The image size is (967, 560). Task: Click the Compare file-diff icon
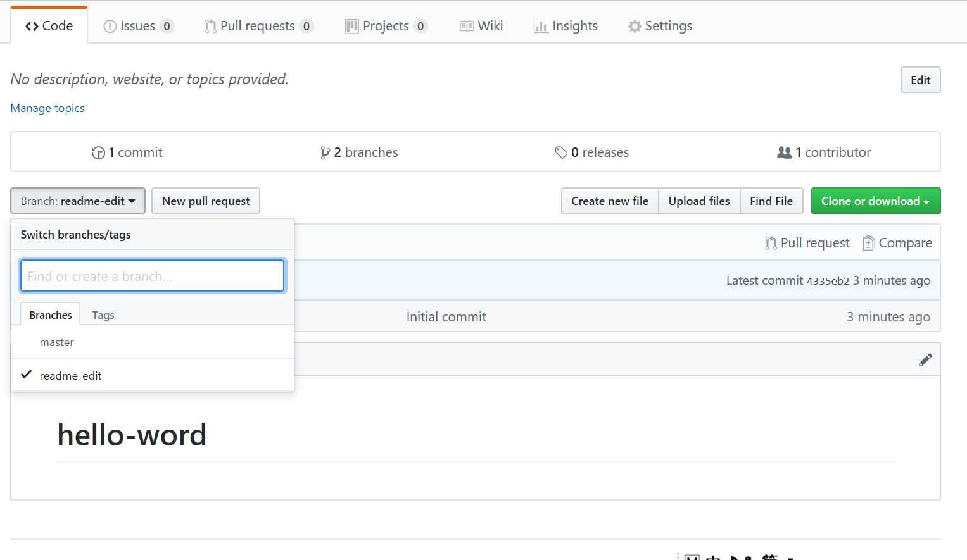click(869, 243)
